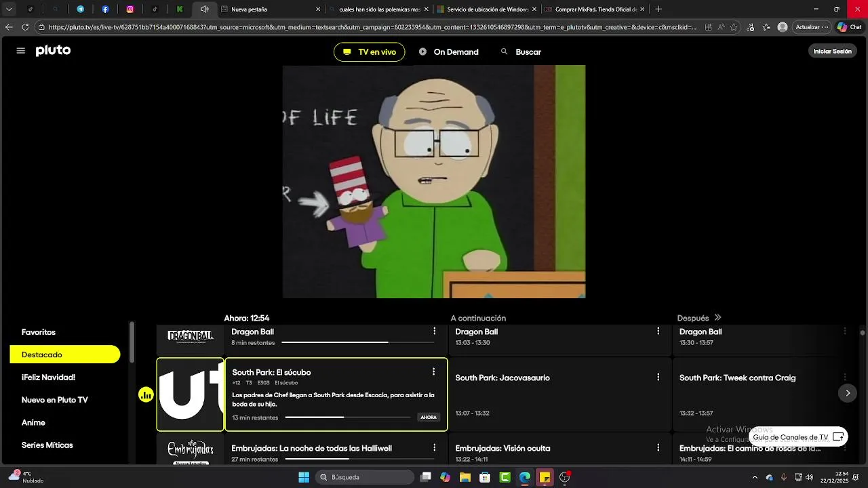Close the Nueva pestaña tab
The width and height of the screenshot is (868, 488).
[x=318, y=9]
